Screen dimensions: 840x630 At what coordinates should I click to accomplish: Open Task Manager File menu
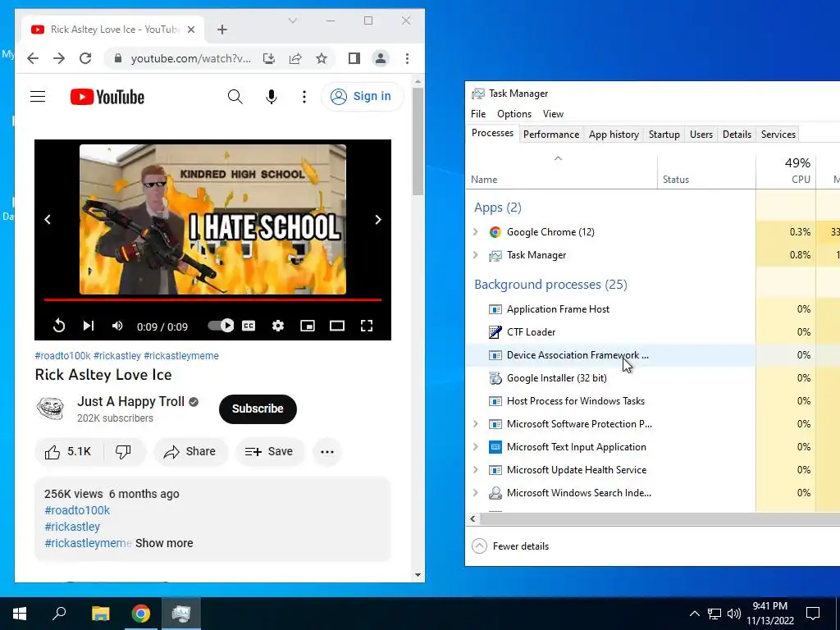pyautogui.click(x=478, y=114)
